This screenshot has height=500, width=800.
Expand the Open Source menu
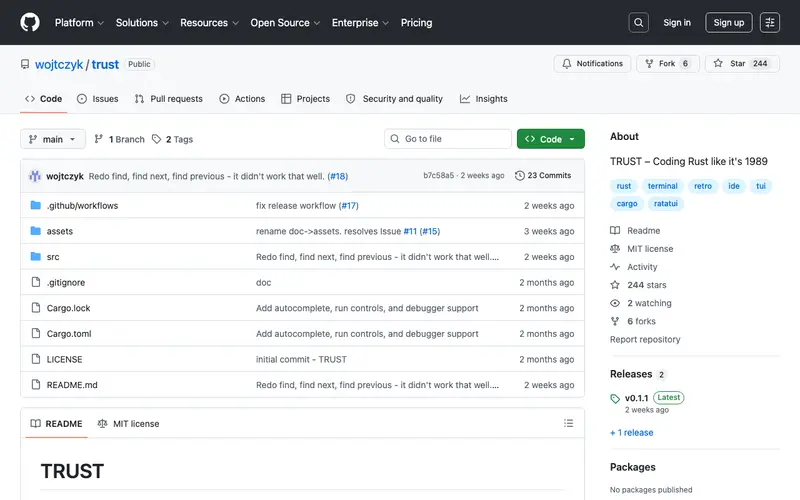coord(285,22)
